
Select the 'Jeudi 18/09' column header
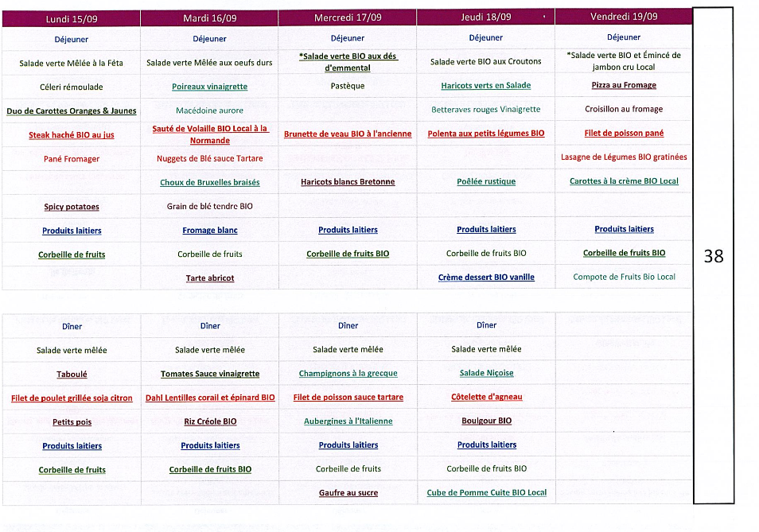pyautogui.click(x=485, y=17)
